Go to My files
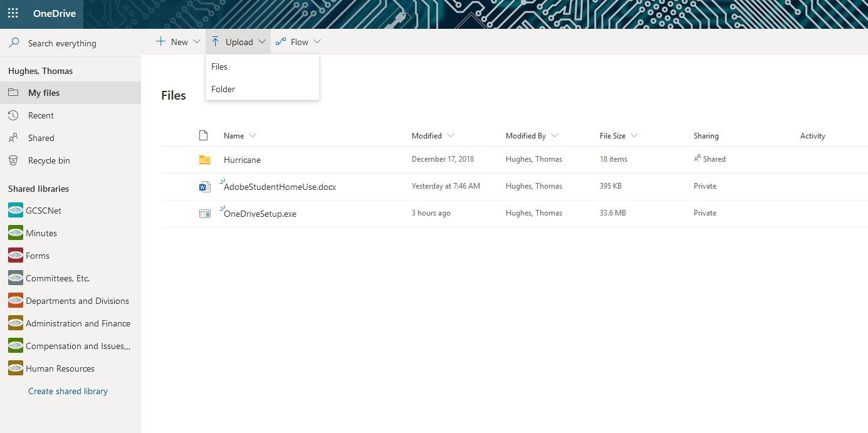This screenshot has width=868, height=433. [70, 93]
